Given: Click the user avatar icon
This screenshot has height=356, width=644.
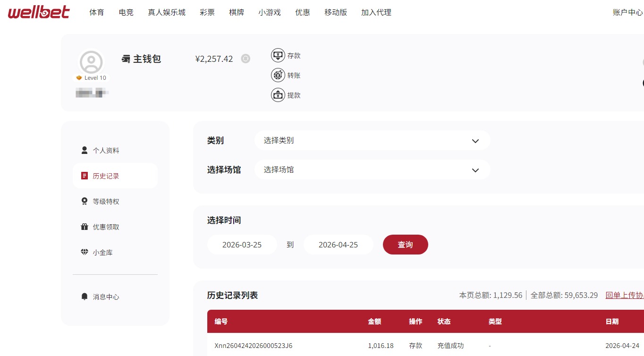Looking at the screenshot, I should pos(91,62).
